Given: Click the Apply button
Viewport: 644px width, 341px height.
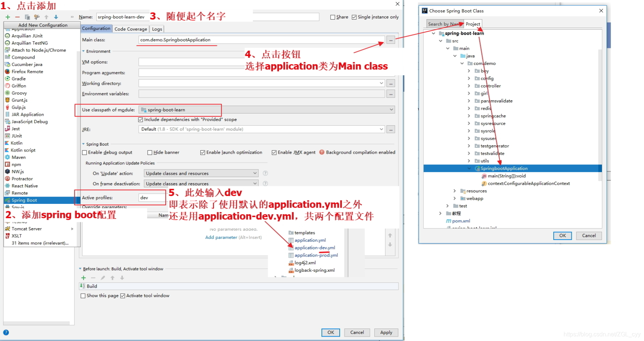Looking at the screenshot, I should pyautogui.click(x=386, y=332).
